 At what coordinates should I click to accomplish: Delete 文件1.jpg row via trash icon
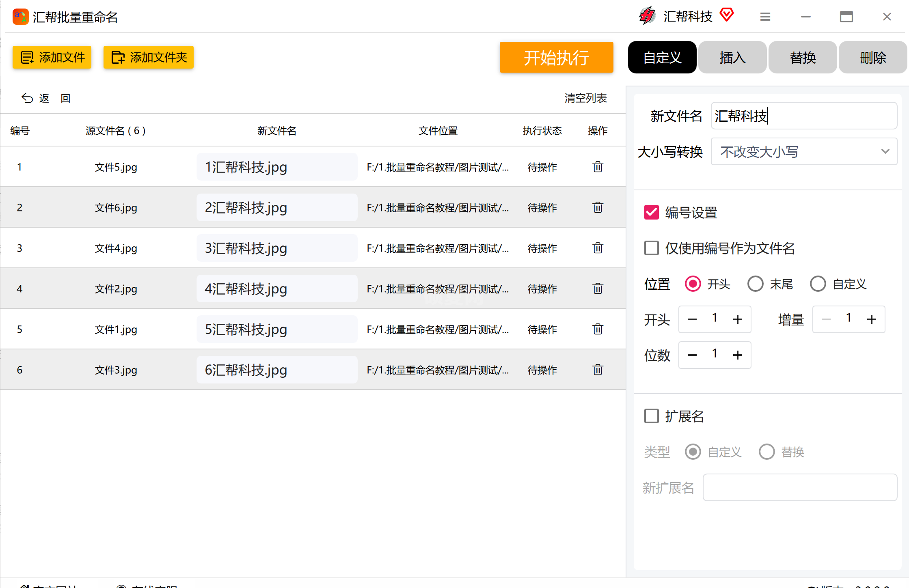pos(598,329)
